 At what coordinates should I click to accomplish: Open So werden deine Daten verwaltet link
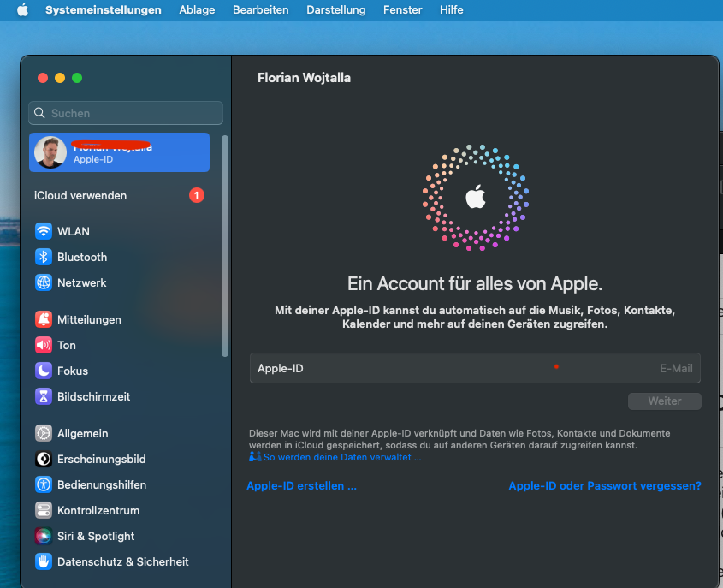[x=342, y=458]
